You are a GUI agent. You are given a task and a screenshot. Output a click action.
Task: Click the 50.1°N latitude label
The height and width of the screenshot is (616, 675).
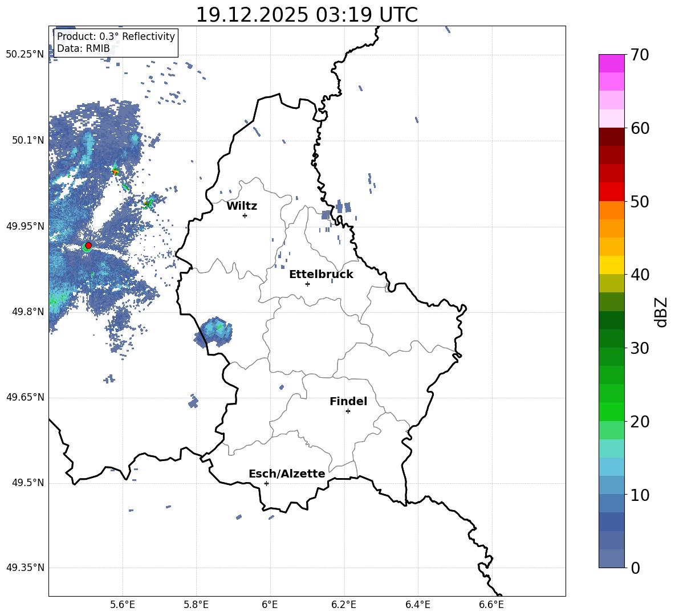[27, 140]
